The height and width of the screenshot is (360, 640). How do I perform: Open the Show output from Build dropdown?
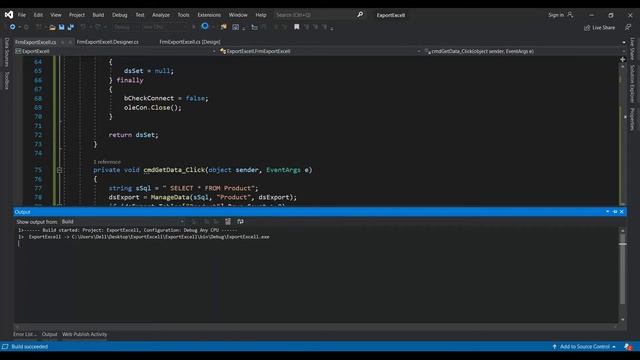[x=122, y=222]
